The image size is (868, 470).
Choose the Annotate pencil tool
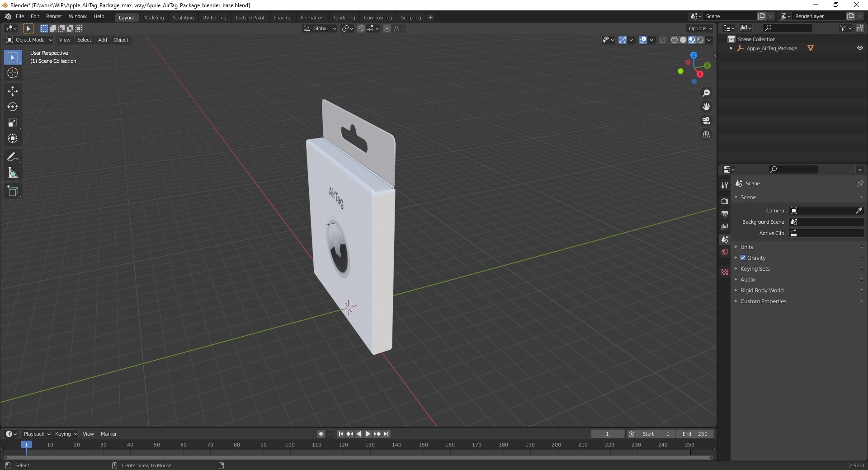pyautogui.click(x=13, y=157)
